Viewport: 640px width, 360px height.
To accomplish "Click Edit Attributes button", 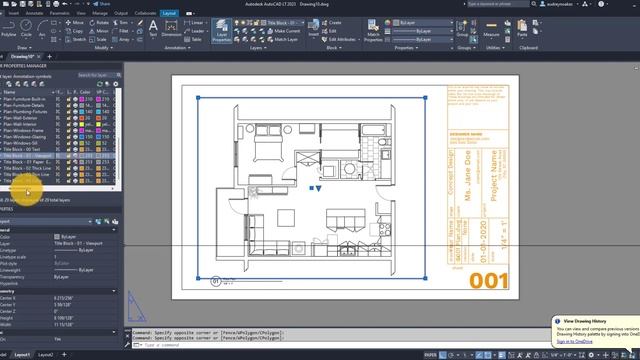I will pos(339,40).
